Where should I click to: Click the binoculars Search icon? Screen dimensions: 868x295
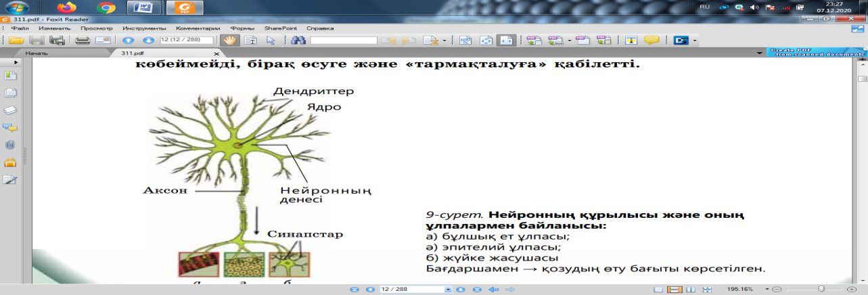pyautogui.click(x=299, y=41)
